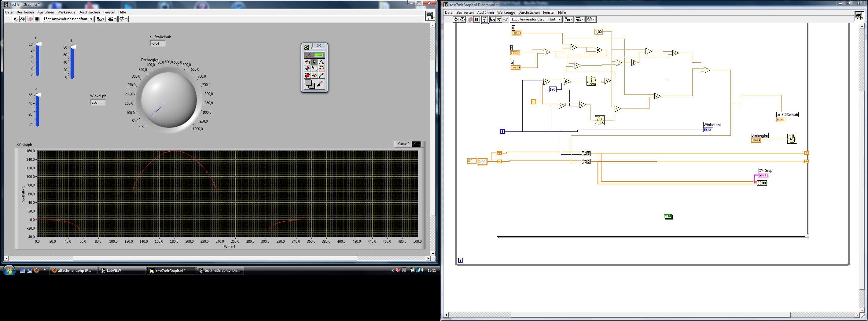868x321 pixels.
Task: Toggle the green boolean constant in diagram
Action: click(668, 216)
